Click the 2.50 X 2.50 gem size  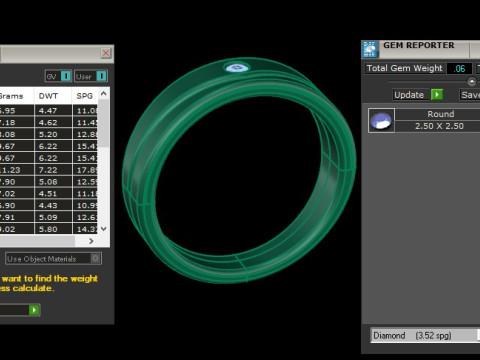tap(439, 126)
